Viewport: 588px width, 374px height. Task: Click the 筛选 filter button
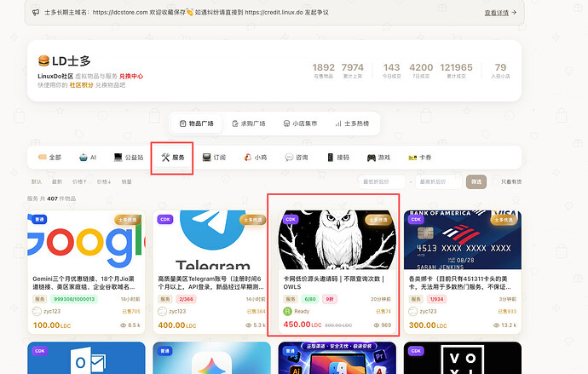[476, 181]
